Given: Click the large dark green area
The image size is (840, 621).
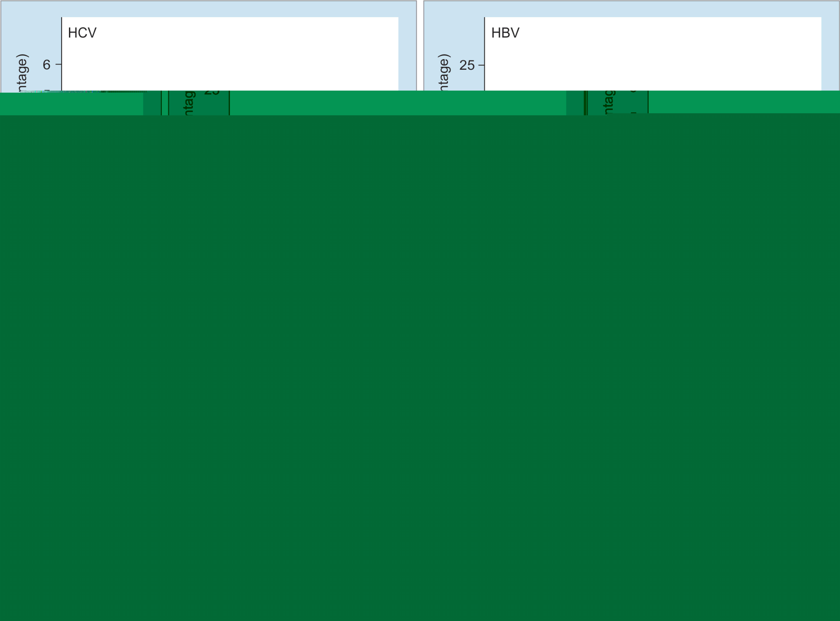Looking at the screenshot, I should (420, 357).
